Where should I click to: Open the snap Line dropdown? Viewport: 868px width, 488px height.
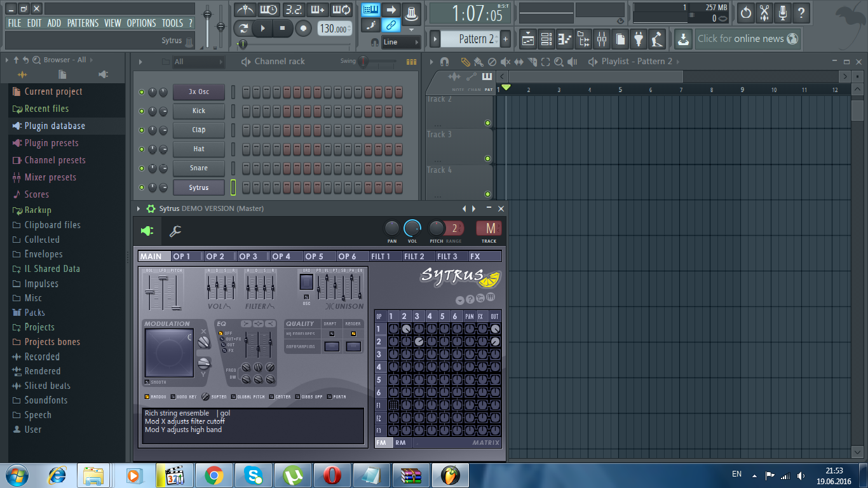coord(402,42)
